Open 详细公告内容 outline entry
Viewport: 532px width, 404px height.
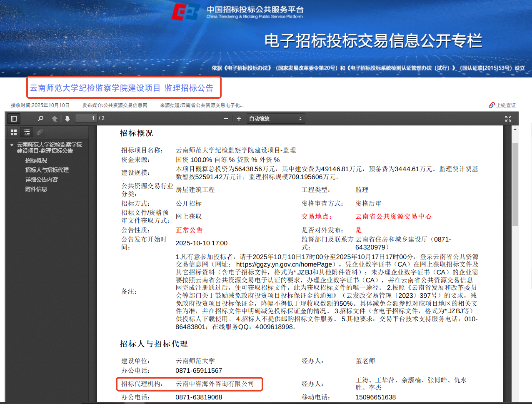[x=41, y=180]
